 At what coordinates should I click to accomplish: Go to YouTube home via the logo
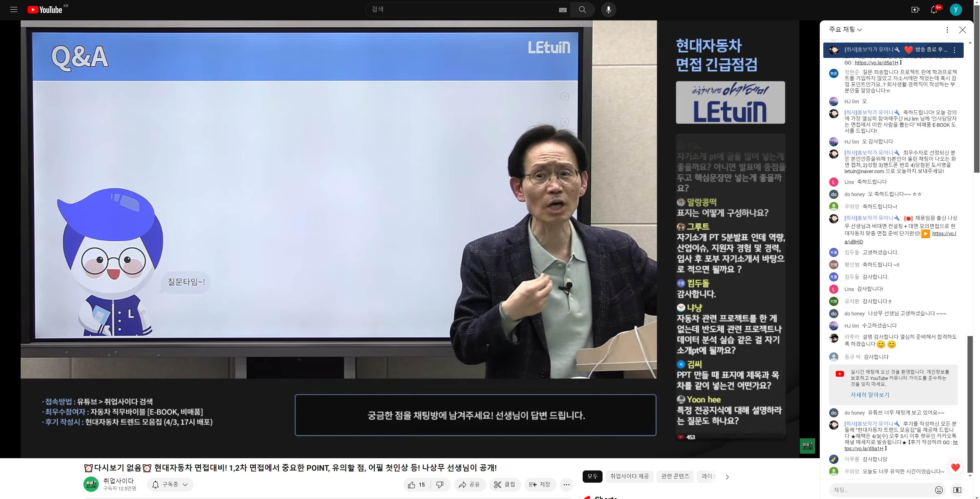point(45,9)
